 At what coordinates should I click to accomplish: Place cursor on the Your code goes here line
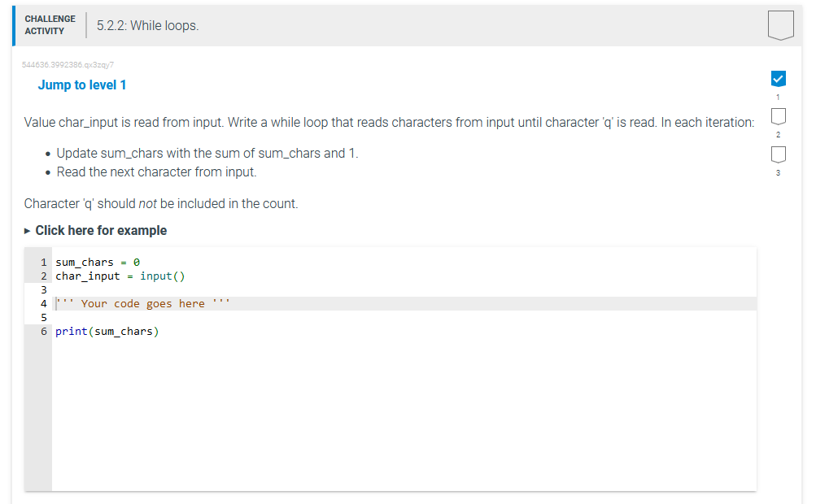coord(141,303)
